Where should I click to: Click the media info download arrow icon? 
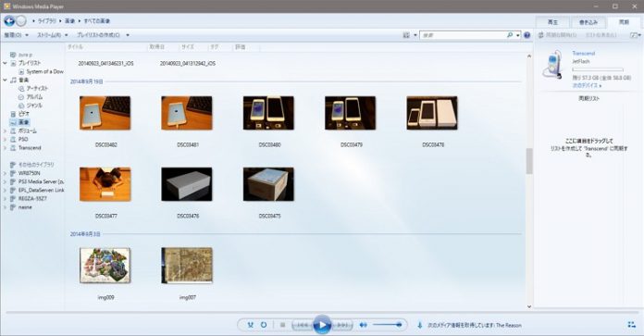click(420, 325)
